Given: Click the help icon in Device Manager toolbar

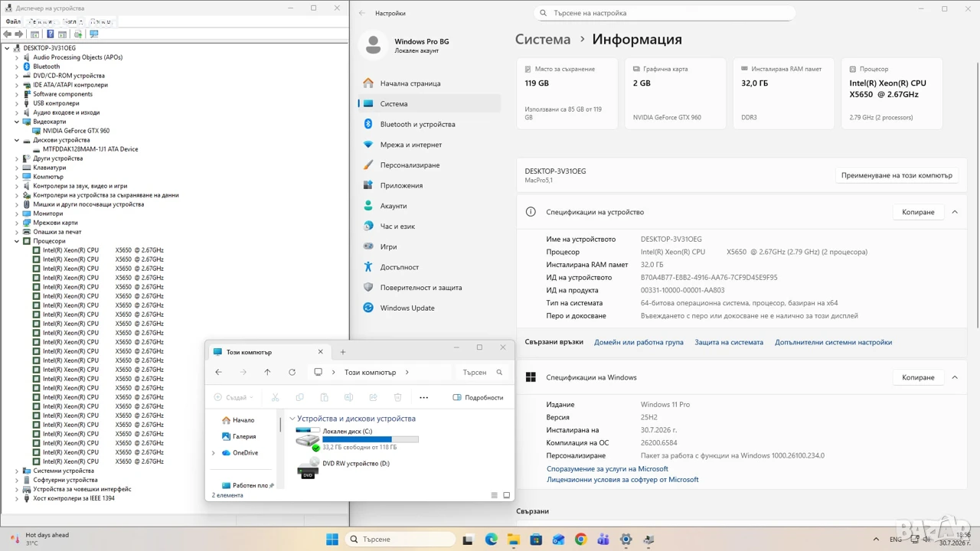Looking at the screenshot, I should tap(51, 34).
